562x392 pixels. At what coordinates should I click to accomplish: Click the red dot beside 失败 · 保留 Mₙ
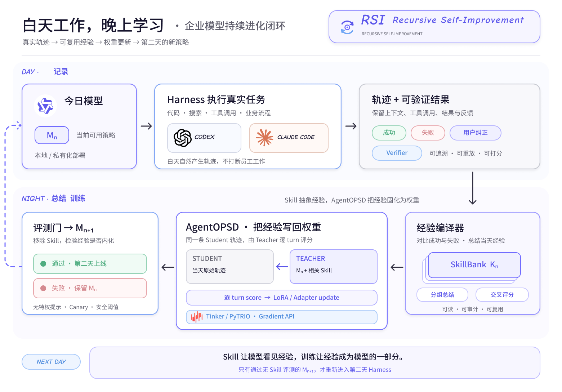point(43,288)
